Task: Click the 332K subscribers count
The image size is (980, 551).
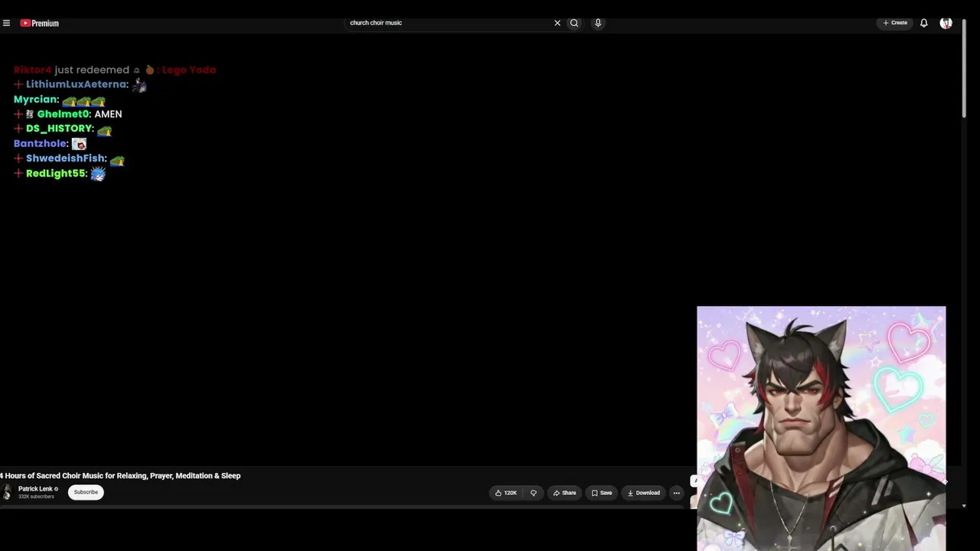Action: (36, 497)
